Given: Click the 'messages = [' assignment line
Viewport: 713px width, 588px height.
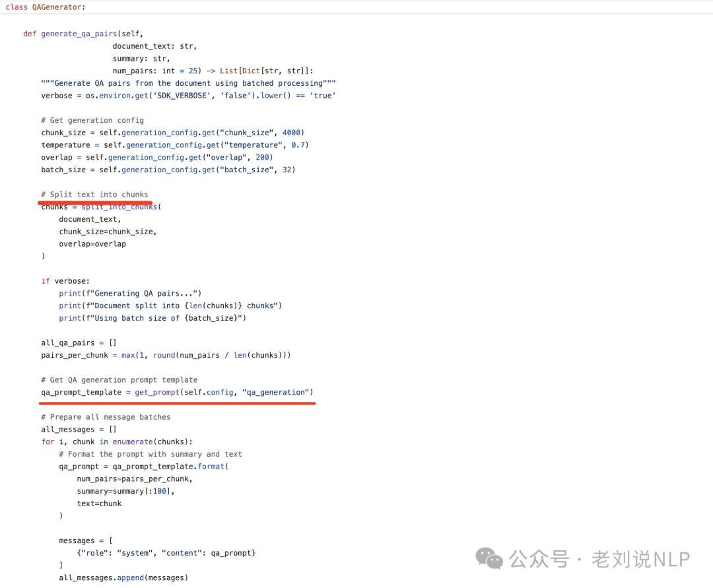Looking at the screenshot, I should 85,540.
